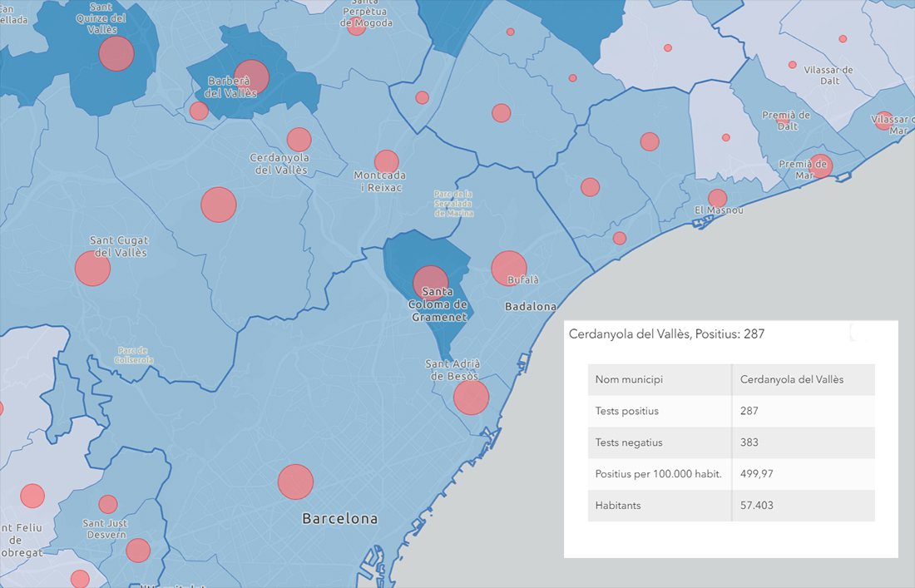The height and width of the screenshot is (588, 915).
Task: Click Positius per 100.000 habit. label
Action: click(658, 474)
